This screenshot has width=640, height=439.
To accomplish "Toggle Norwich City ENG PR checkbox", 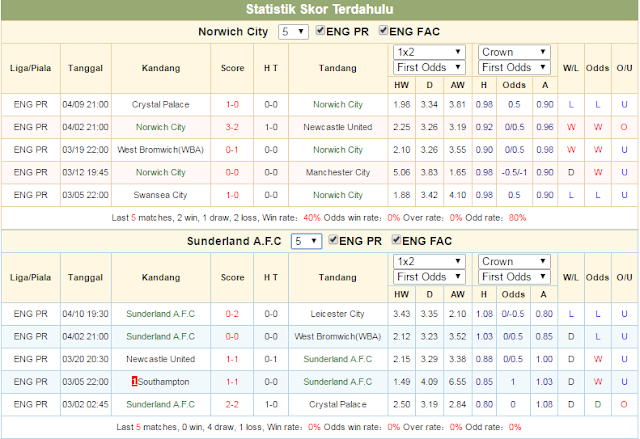I will pos(320,31).
